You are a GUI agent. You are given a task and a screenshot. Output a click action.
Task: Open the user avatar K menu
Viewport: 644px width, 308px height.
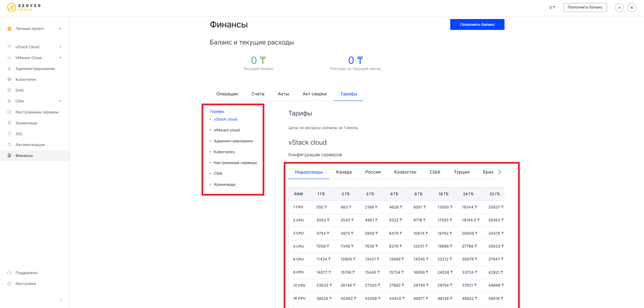click(632, 8)
